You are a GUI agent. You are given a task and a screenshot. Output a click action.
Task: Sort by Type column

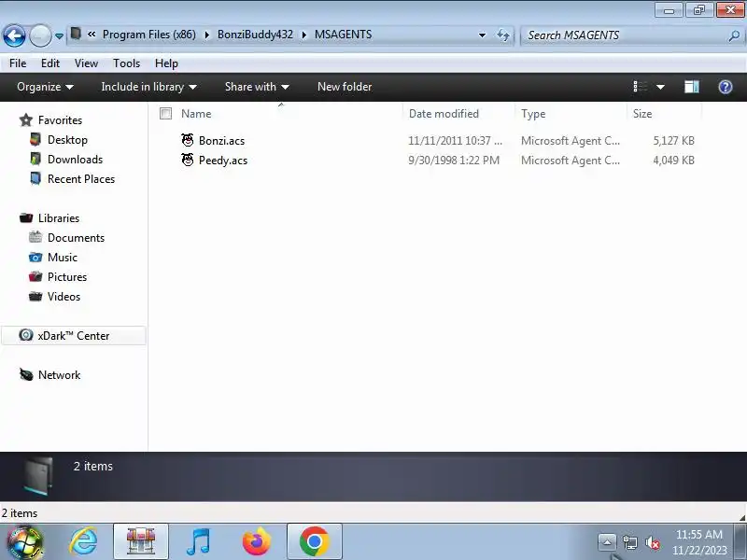tap(533, 114)
